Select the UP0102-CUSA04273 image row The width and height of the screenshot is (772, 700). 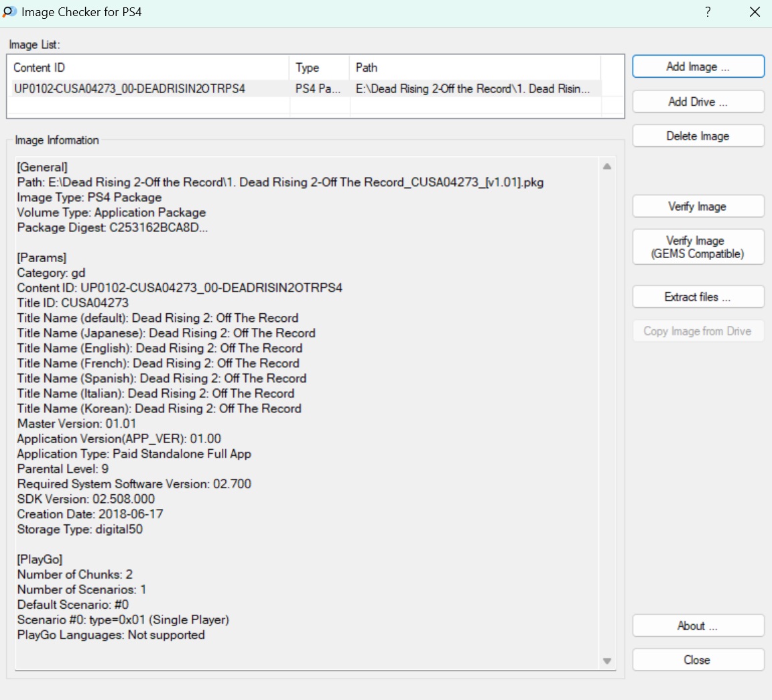(130, 89)
